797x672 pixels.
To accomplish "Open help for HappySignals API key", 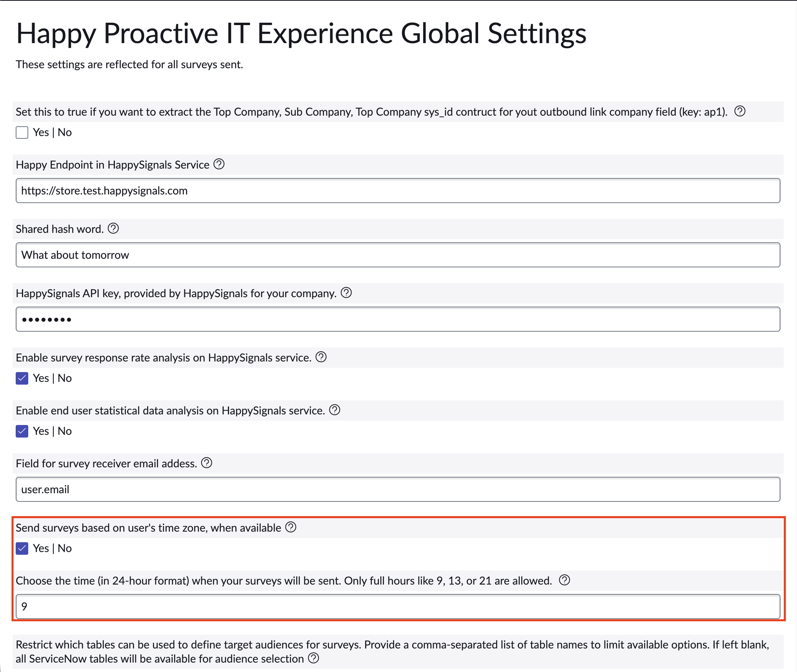I will 346,293.
